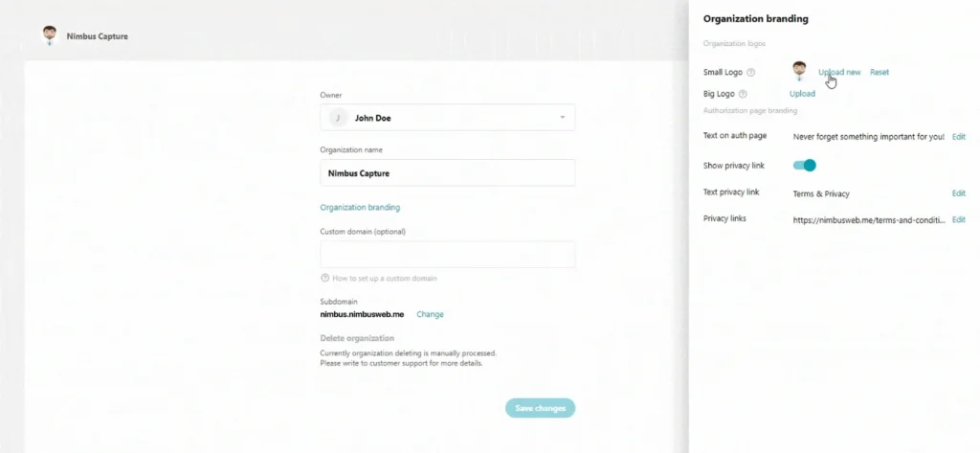The height and width of the screenshot is (453, 980).
Task: Click Change next to the subdomain
Action: (430, 314)
